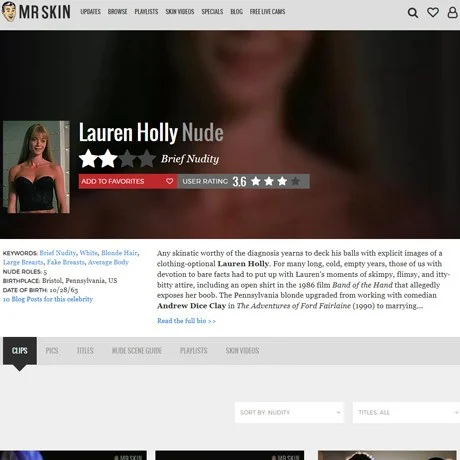Click the celebrity profile thumbnail photo
The width and height of the screenshot is (460, 460).
point(36,167)
